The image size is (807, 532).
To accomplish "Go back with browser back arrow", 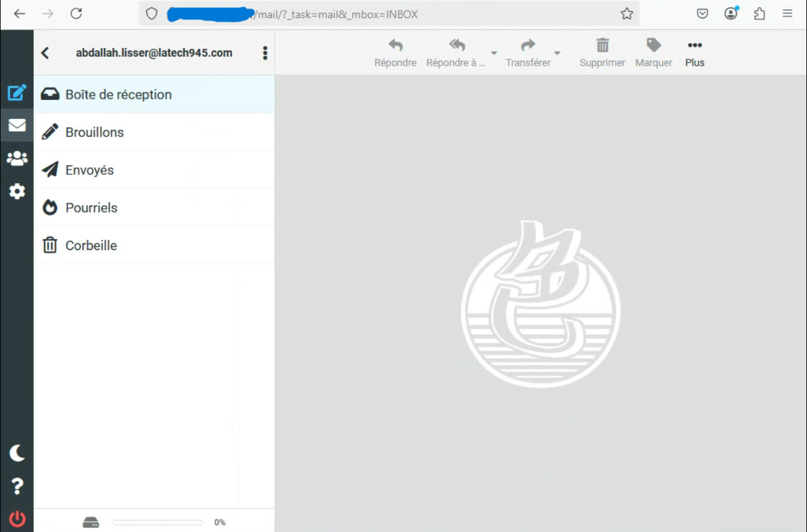I will (20, 14).
